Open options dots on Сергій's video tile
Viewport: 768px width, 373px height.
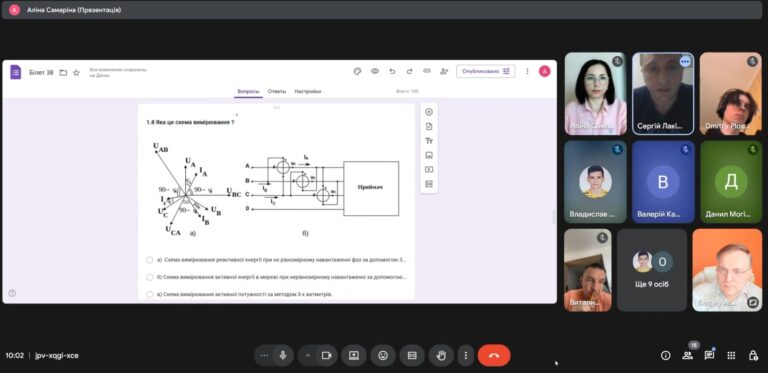685,62
